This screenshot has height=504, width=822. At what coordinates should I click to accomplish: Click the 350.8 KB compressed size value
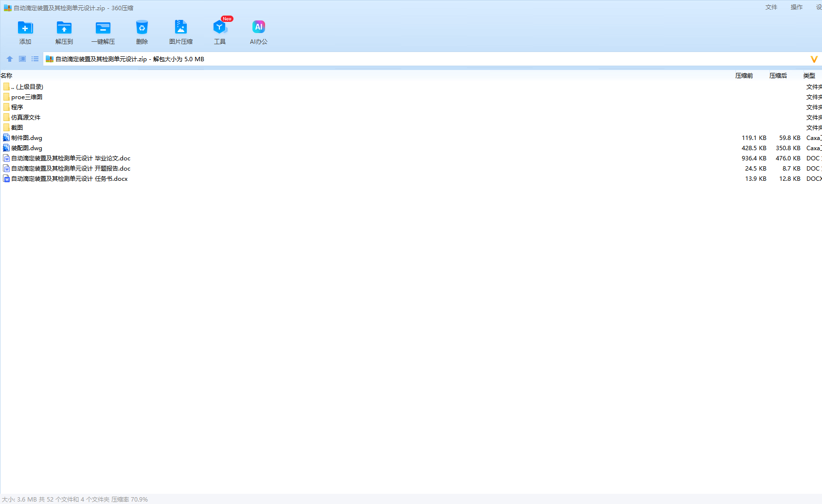pyautogui.click(x=788, y=148)
